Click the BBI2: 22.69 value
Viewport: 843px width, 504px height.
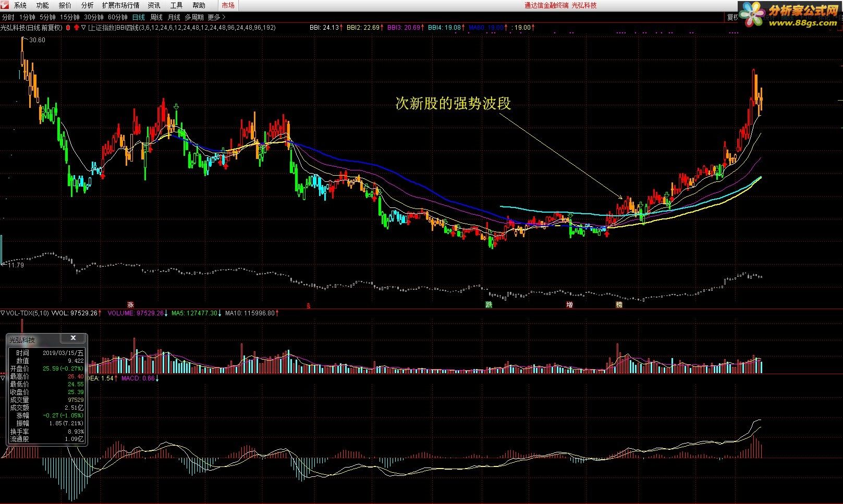[363, 28]
